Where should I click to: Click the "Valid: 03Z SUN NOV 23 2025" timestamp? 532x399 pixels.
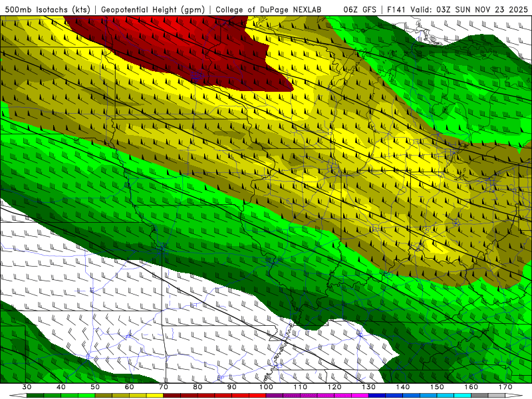click(469, 9)
